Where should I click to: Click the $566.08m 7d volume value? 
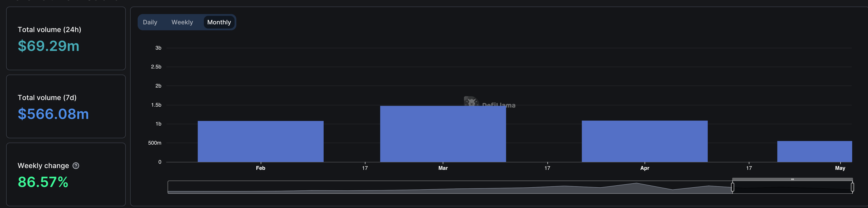pos(53,114)
